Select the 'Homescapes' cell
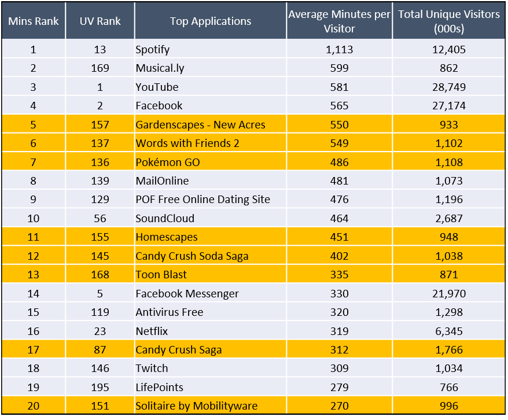508x420 pixels. [x=210, y=237]
